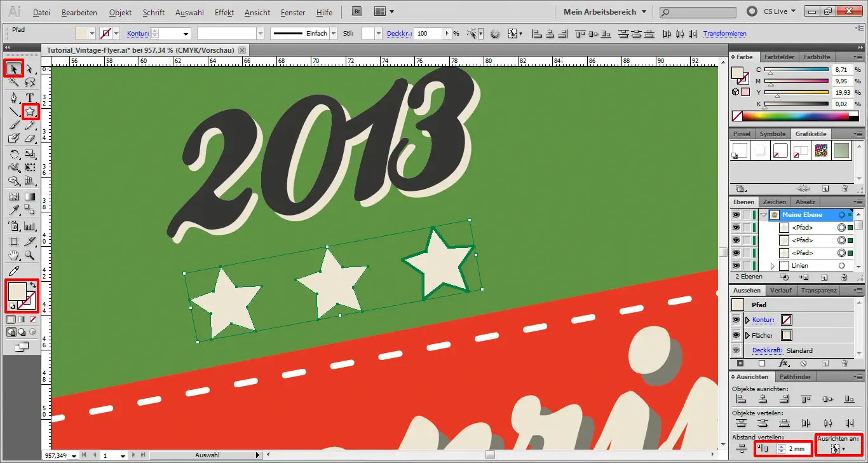868x463 pixels.
Task: Click the Deckkraft link in Aussehen panel
Action: [766, 350]
